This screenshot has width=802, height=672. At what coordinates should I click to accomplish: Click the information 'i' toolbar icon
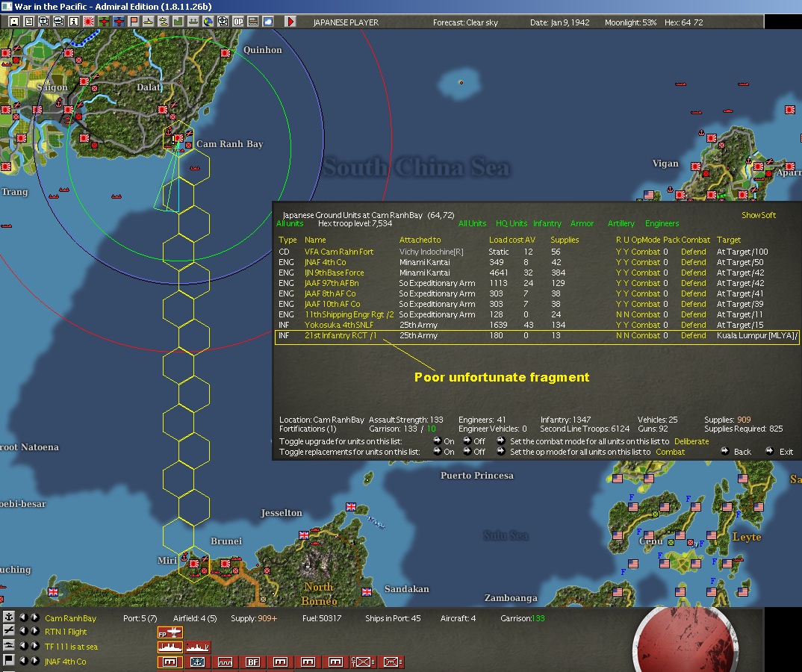pos(74,22)
